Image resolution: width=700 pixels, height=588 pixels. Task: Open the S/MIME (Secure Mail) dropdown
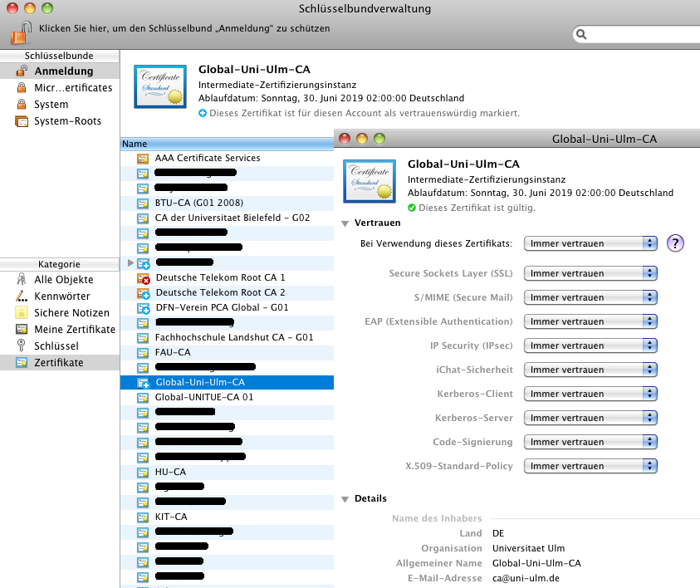(x=590, y=297)
